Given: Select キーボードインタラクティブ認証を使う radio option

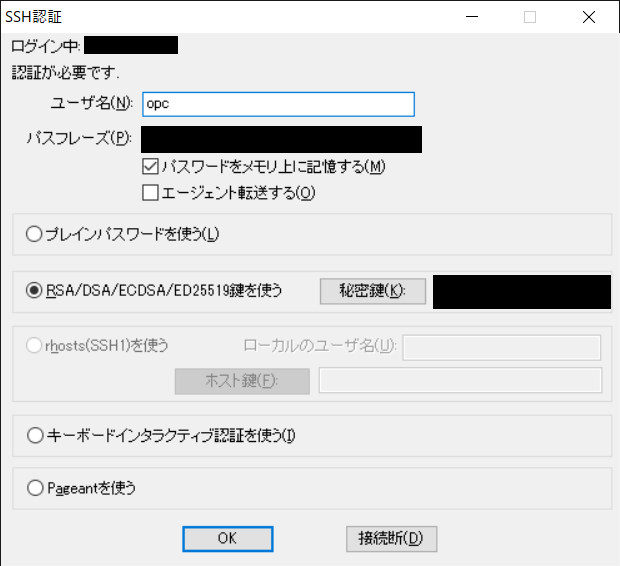Looking at the screenshot, I should (x=35, y=435).
